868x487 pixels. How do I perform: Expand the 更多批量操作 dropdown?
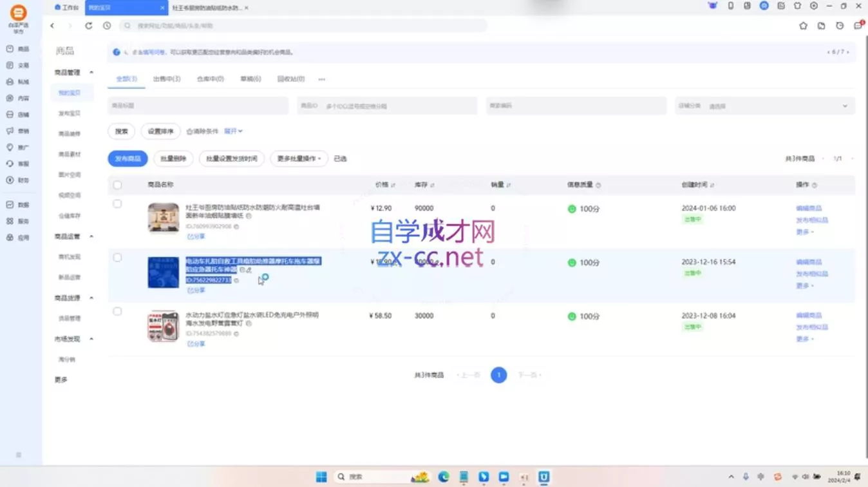[299, 158]
